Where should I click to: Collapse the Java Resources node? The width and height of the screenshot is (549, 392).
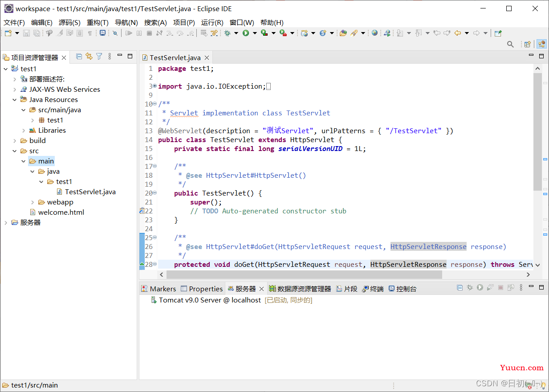[15, 100]
